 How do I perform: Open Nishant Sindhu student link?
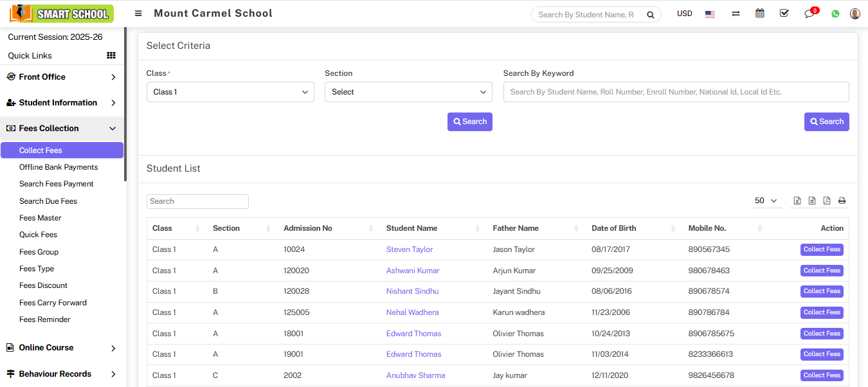tap(412, 291)
